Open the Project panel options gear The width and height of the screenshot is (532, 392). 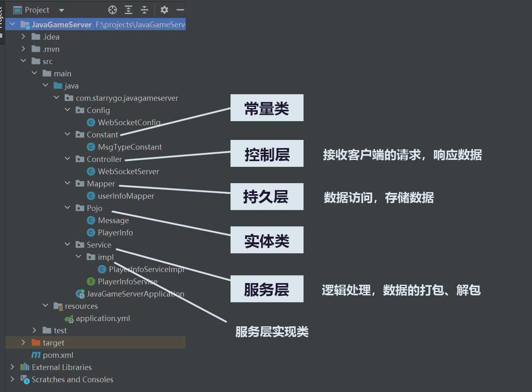click(x=164, y=9)
